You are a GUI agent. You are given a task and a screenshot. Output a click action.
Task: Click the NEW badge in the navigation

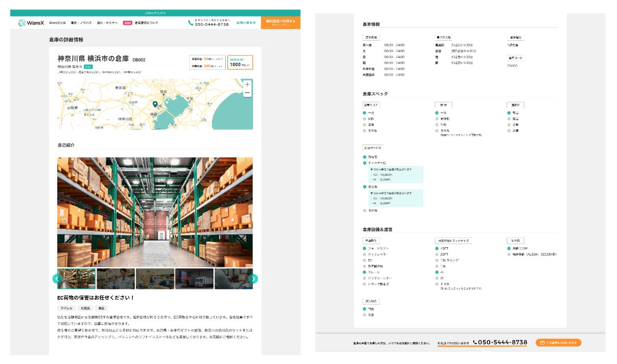pyautogui.click(x=127, y=23)
